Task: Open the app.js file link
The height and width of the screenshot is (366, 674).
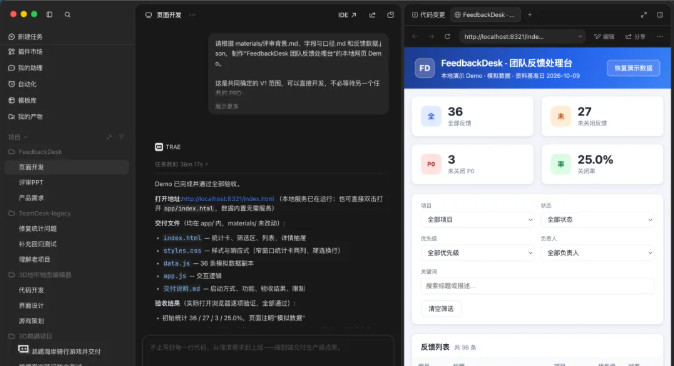Action: [x=175, y=276]
